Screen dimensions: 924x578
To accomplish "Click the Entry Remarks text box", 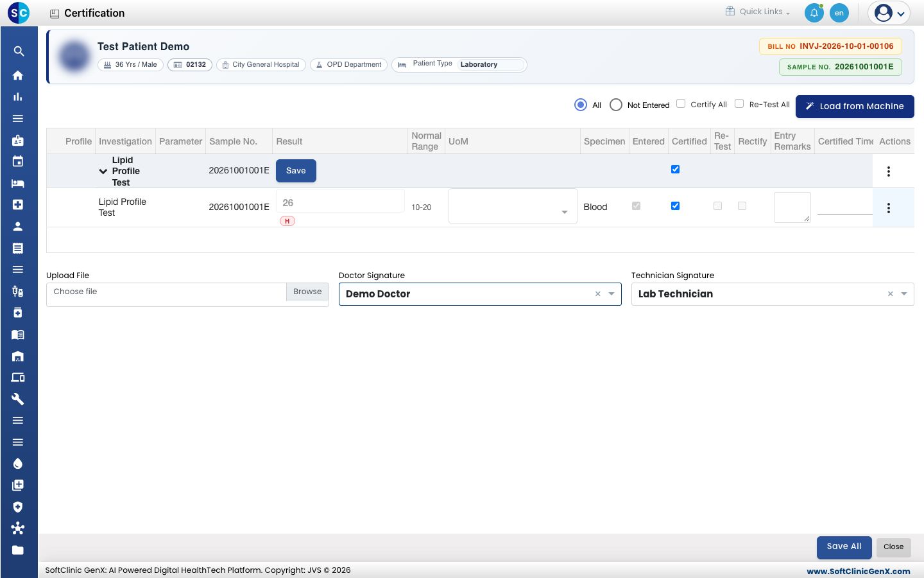I will coord(792,207).
